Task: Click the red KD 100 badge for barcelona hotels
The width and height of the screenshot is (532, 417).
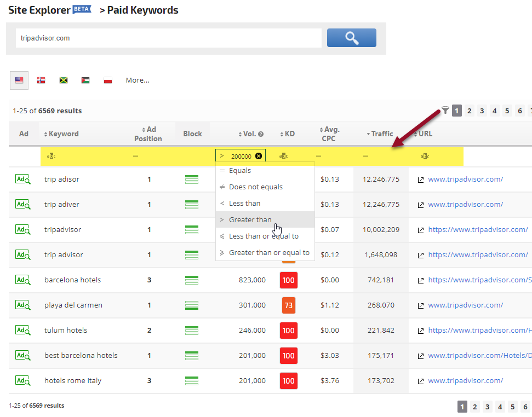Action: click(288, 280)
